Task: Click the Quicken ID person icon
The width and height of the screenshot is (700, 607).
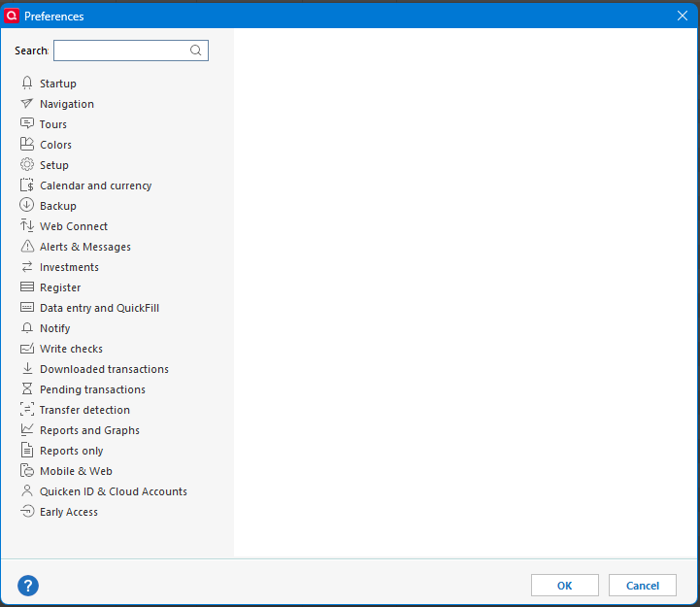Action: 27,490
